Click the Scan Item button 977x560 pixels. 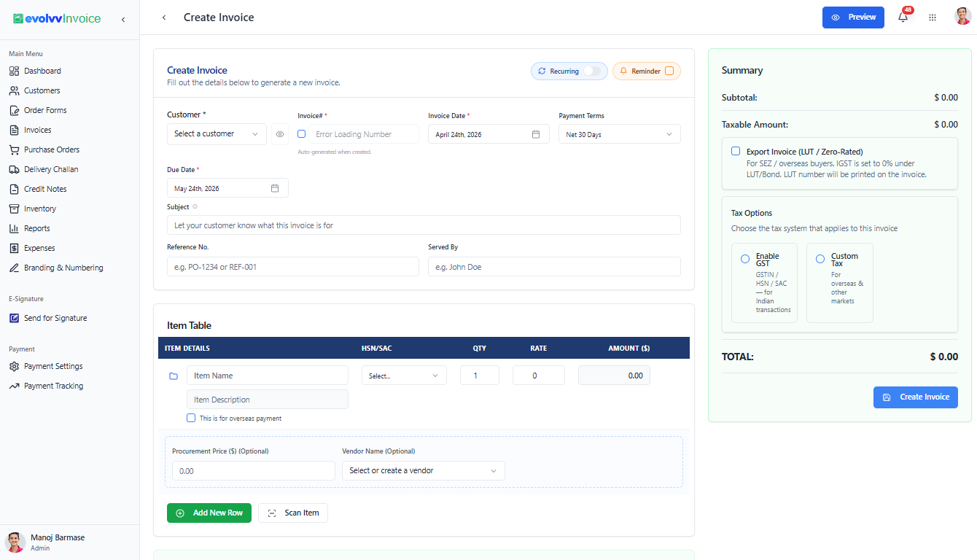293,513
